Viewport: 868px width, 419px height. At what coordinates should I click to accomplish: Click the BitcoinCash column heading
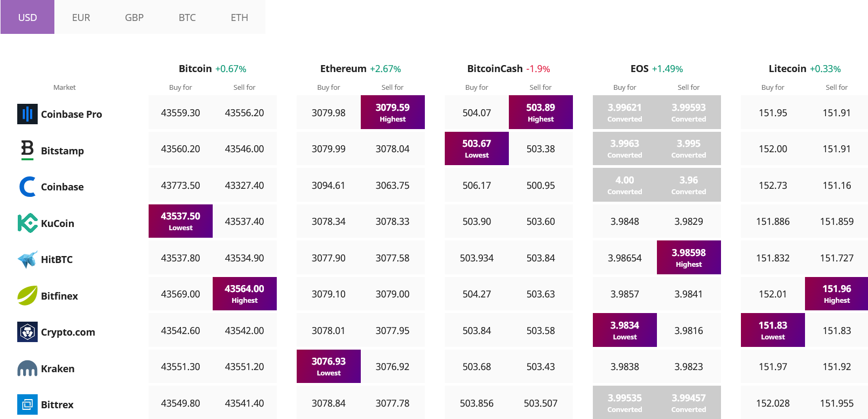[495, 68]
